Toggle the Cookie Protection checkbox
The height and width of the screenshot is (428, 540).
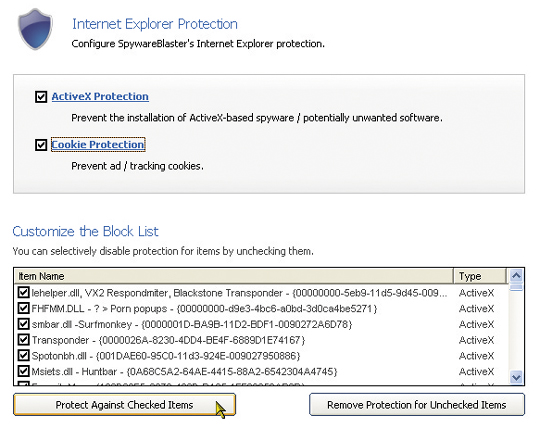41,145
